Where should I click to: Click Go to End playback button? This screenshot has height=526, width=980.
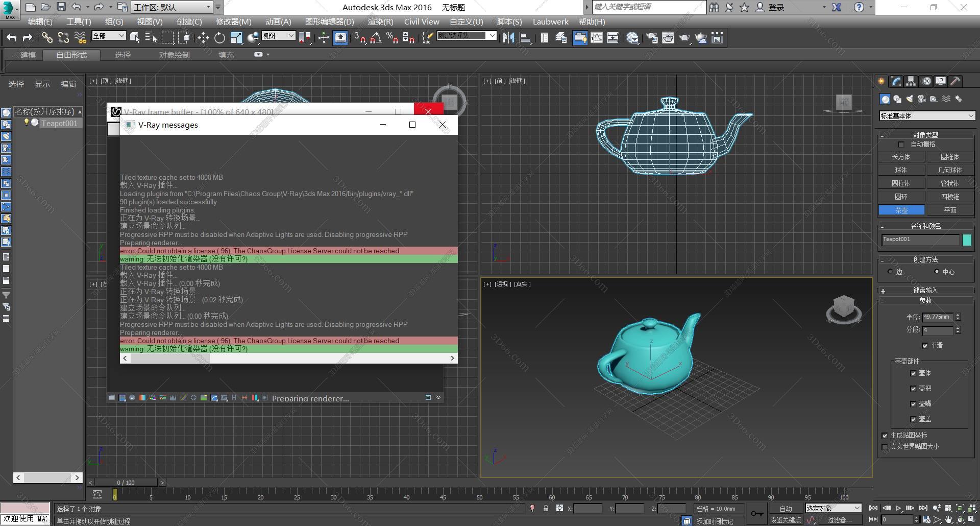[923, 508]
